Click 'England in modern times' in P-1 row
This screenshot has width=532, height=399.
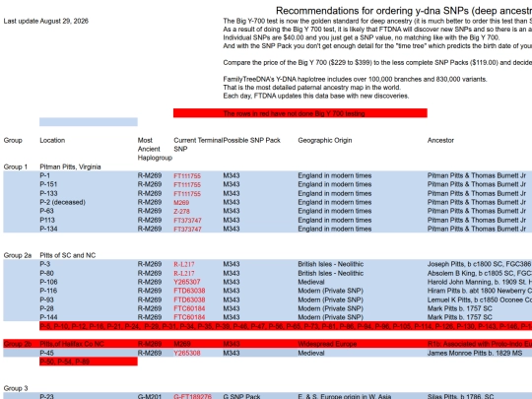[335, 175]
